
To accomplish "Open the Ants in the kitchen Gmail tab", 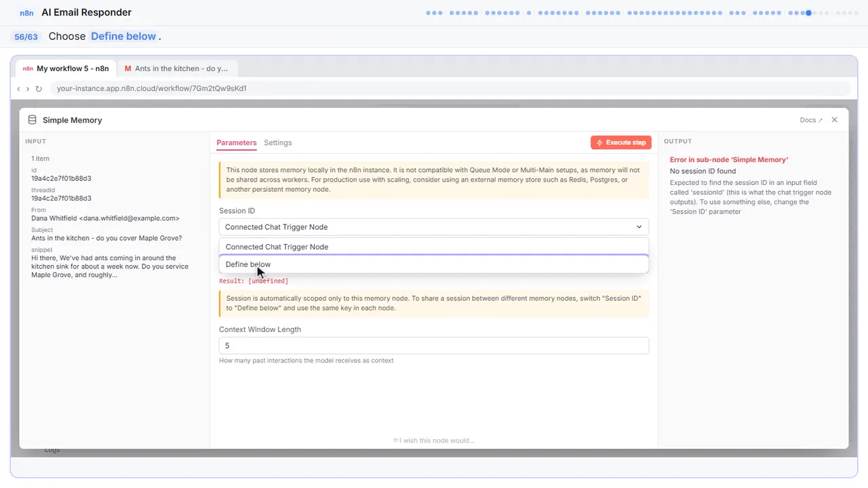I will [x=176, y=68].
